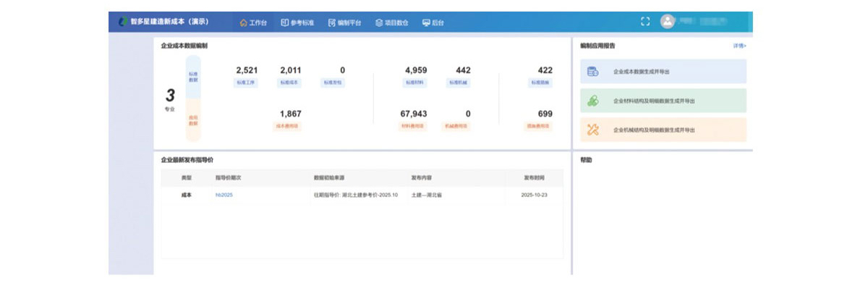
Task: Open the 项目数仓 menu
Action: pos(391,22)
